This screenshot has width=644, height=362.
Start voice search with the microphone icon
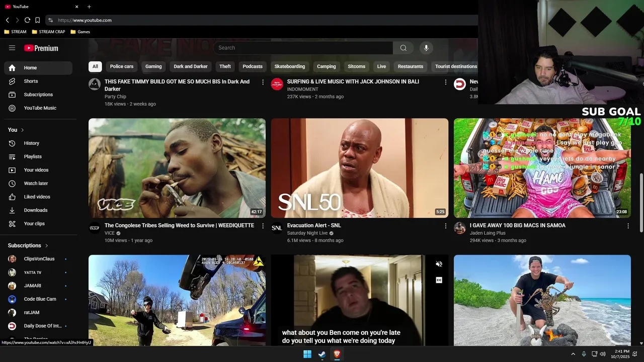click(426, 48)
